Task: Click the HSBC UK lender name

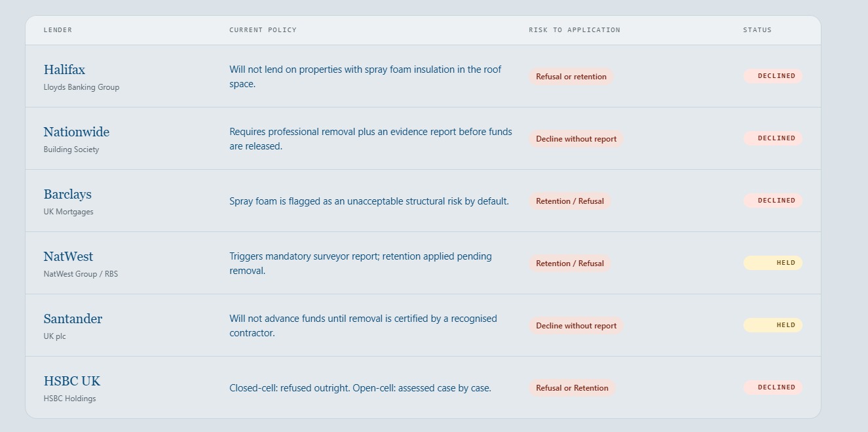Action: click(x=72, y=381)
